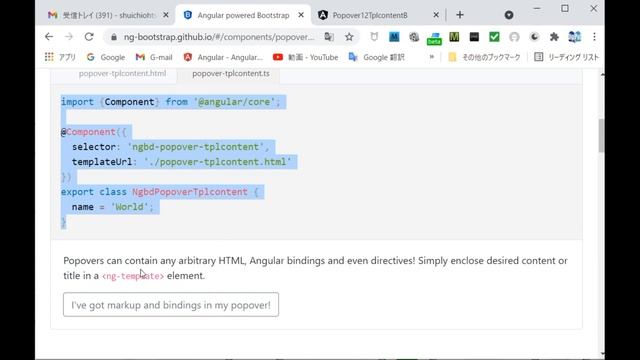
Task: Click 'I've got markup and bindings' button
Action: pos(171,304)
